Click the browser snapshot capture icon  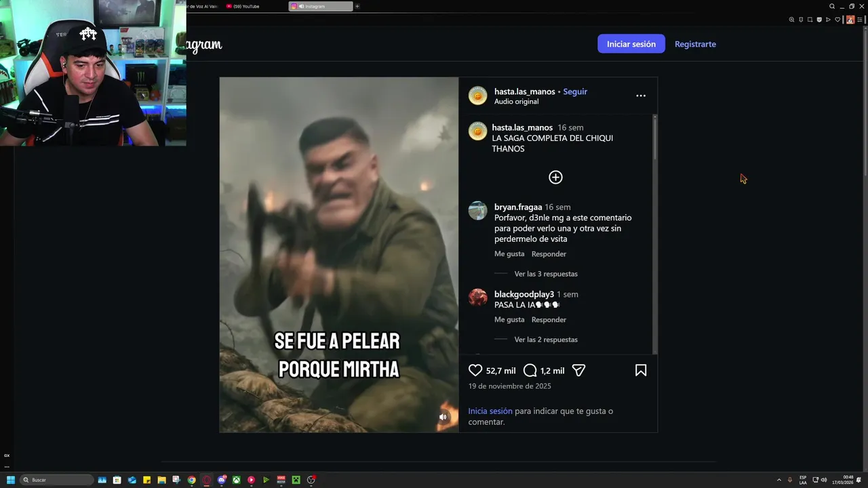coord(810,20)
